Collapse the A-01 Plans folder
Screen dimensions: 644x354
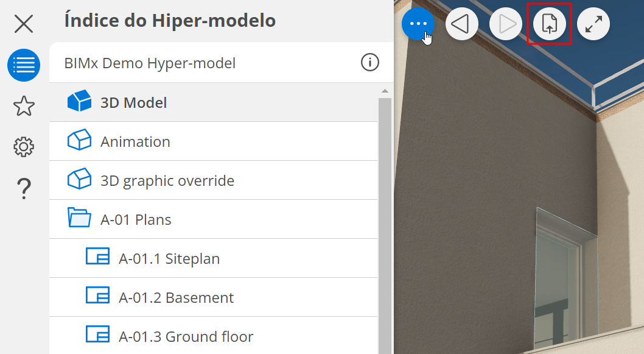tap(79, 219)
